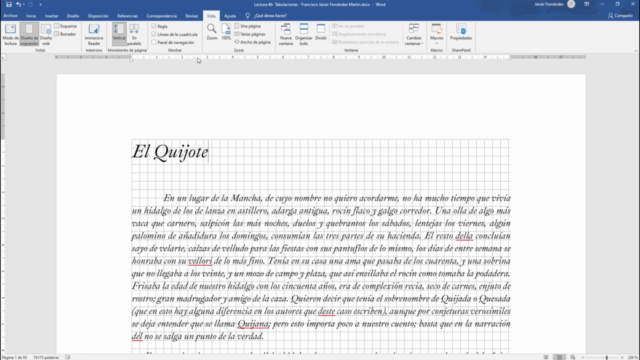Set page movement to En paralelo

click(x=134, y=34)
